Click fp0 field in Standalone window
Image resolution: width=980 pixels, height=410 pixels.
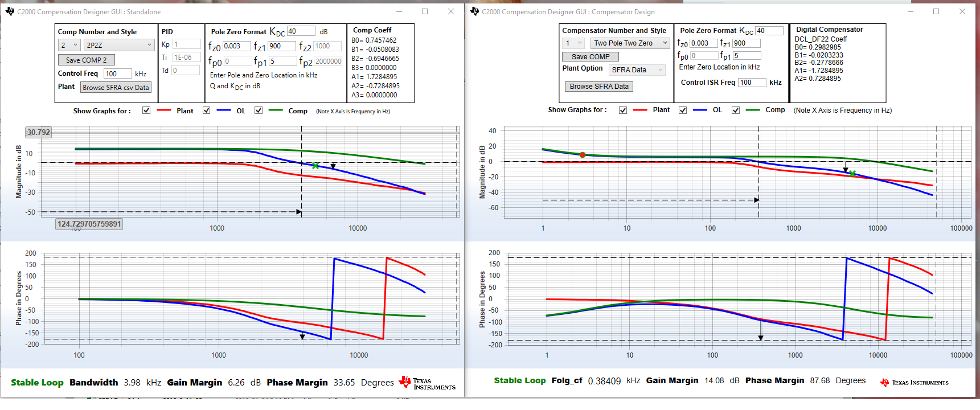(237, 61)
